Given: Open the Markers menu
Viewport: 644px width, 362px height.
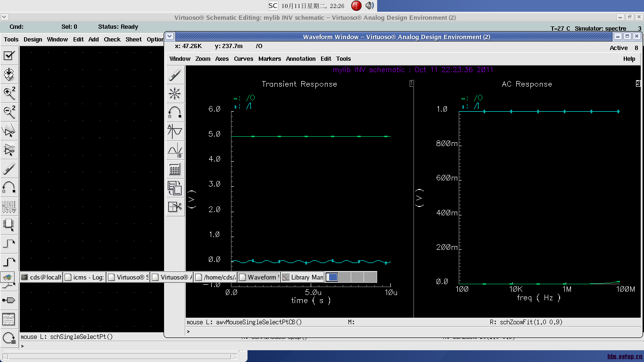Looking at the screenshot, I should pyautogui.click(x=270, y=59).
